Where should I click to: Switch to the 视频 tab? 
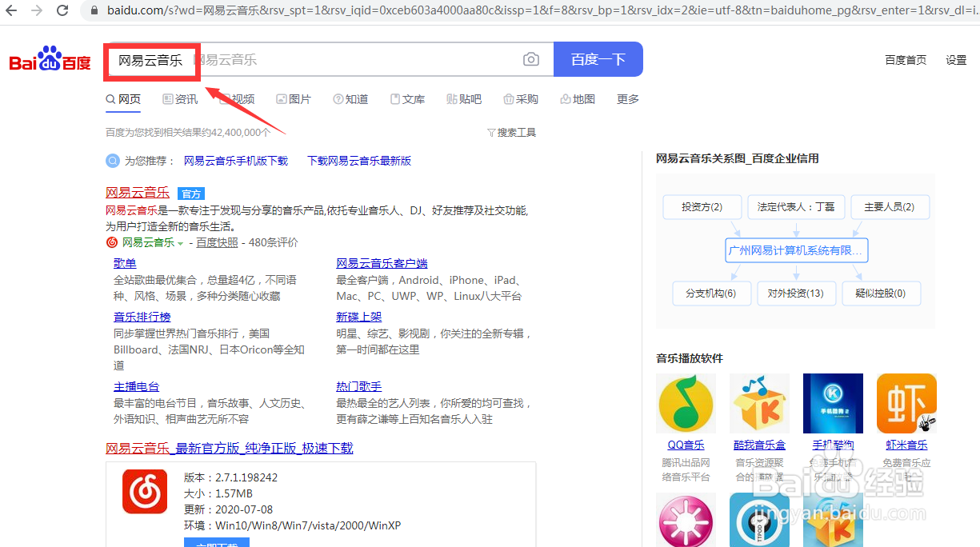237,99
